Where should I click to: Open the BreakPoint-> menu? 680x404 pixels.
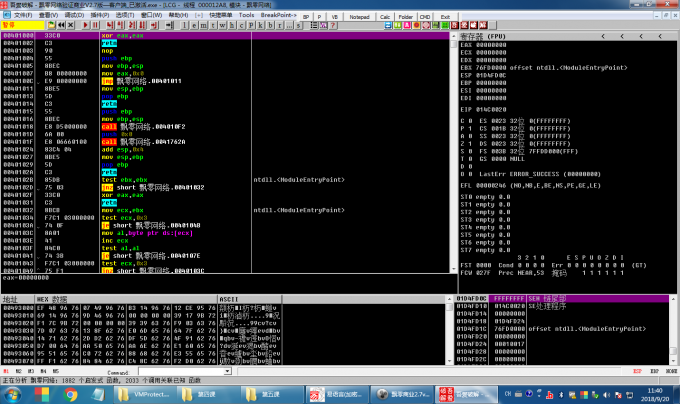pyautogui.click(x=278, y=15)
